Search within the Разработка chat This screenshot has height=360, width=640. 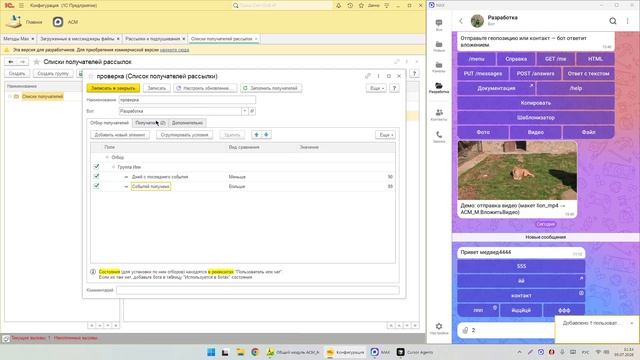point(613,21)
